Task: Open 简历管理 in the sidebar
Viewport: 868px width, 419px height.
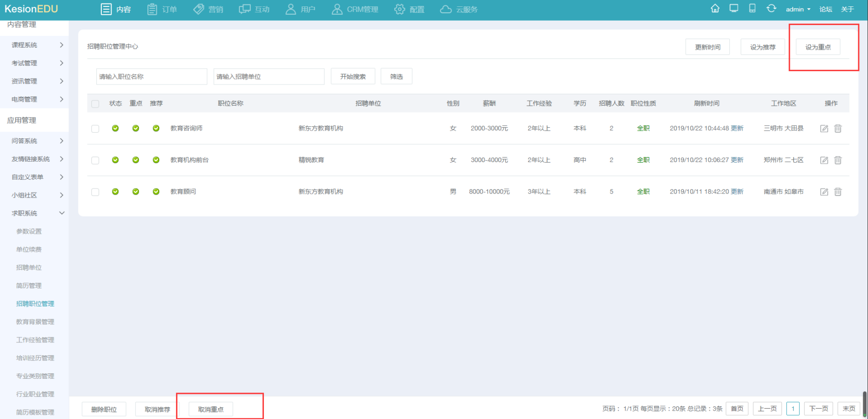Action: tap(29, 285)
